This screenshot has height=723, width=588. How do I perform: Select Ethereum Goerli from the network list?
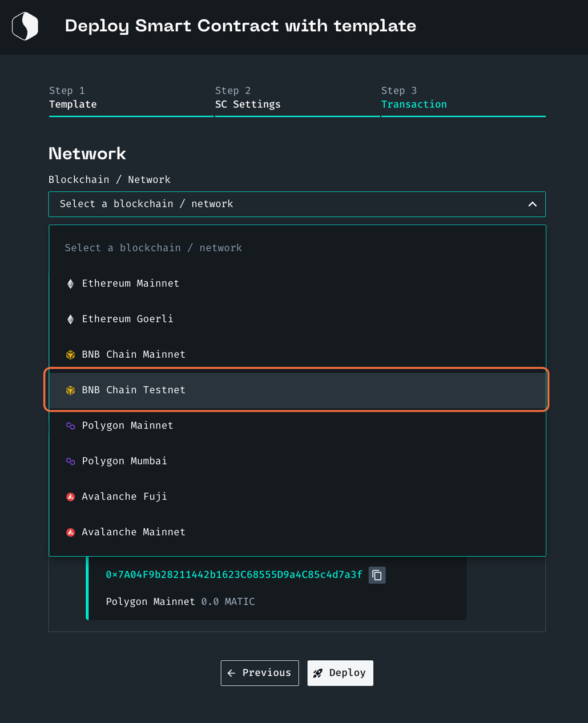127,318
